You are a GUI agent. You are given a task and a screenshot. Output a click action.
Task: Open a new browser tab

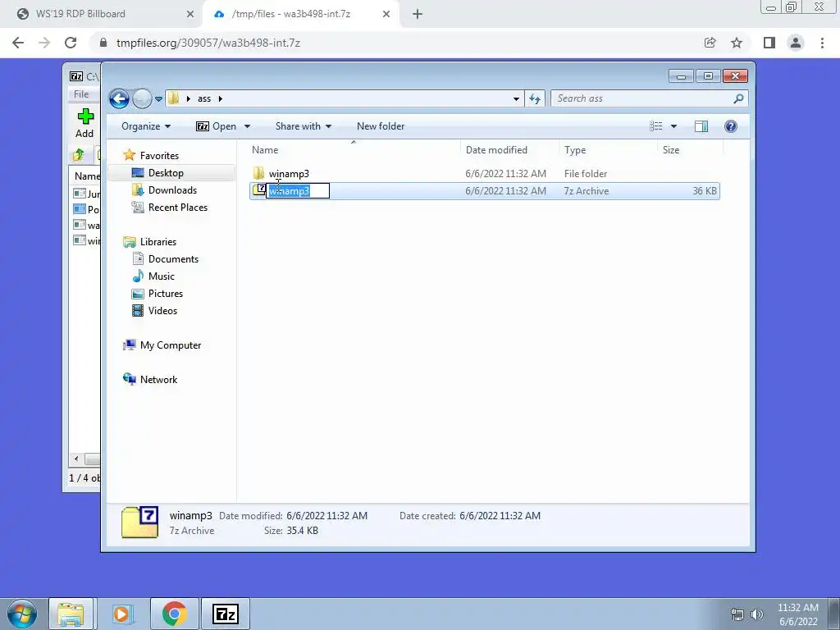click(x=418, y=15)
